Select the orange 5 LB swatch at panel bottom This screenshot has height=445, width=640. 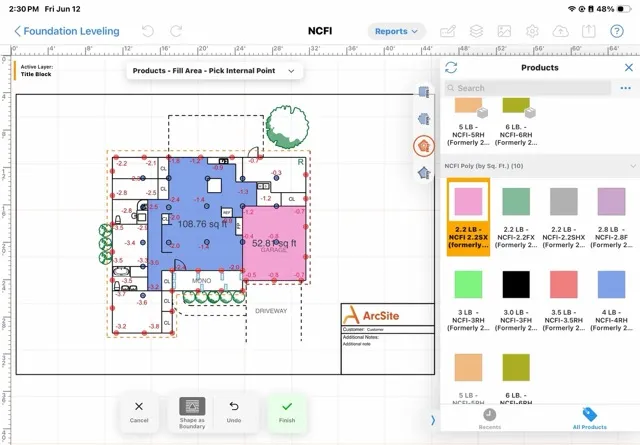pos(468,367)
